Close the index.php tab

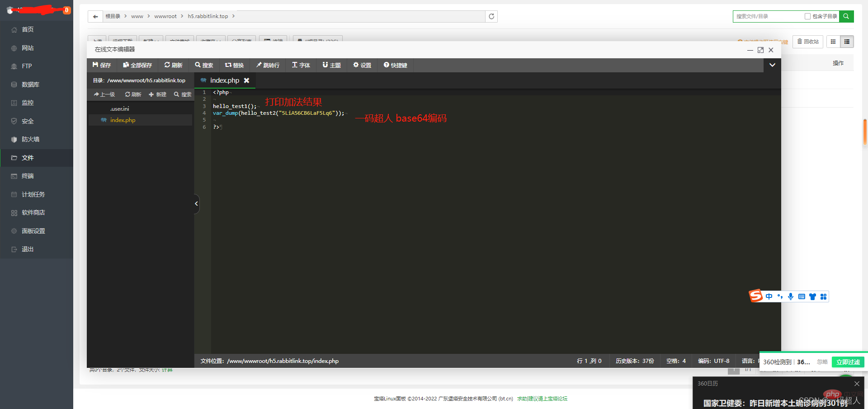point(247,80)
